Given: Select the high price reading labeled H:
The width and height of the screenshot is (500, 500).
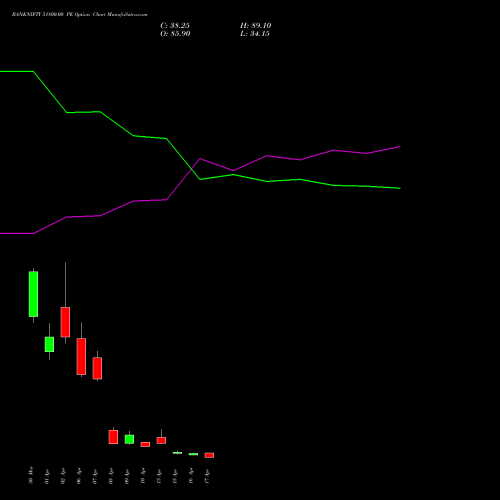Looking at the screenshot, I should [x=256, y=26].
